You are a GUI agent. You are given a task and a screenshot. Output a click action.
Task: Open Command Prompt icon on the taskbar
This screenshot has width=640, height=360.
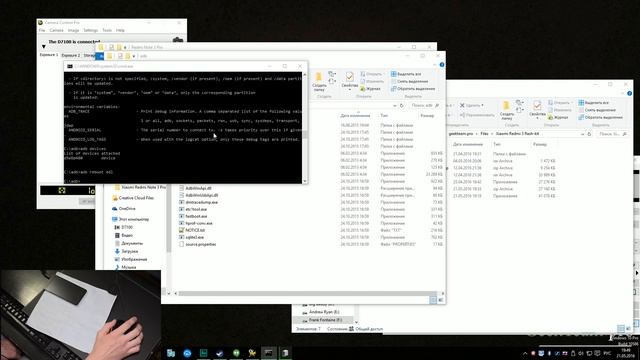269,353
